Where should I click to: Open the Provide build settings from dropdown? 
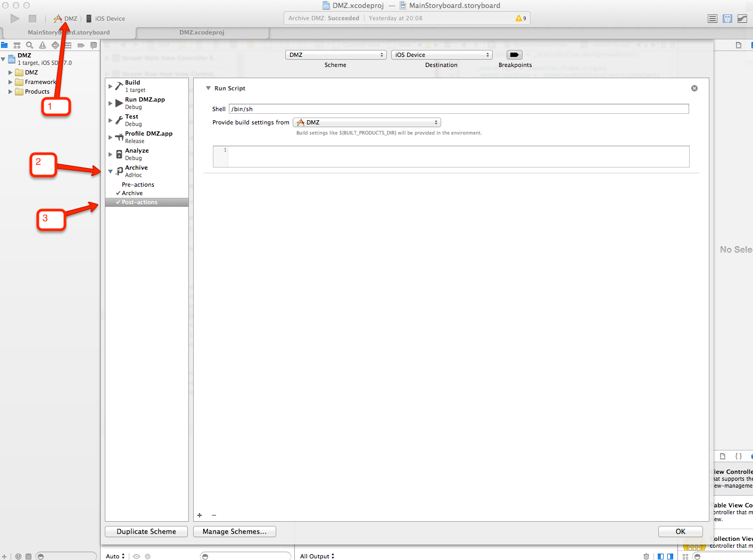point(367,122)
